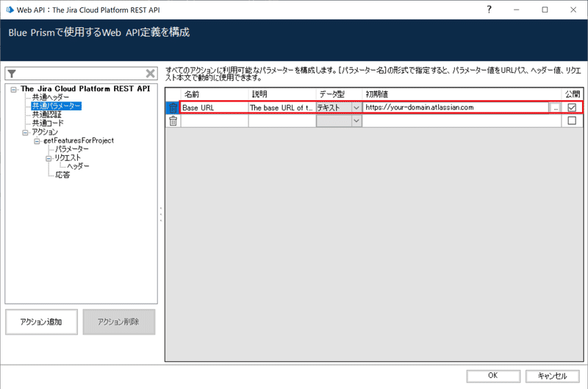Click the アクション追加 button

[x=41, y=322]
